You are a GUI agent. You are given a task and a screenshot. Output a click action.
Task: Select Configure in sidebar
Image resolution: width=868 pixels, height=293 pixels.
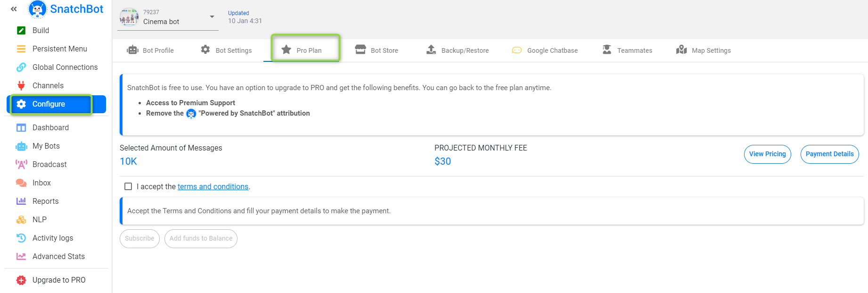click(57, 104)
